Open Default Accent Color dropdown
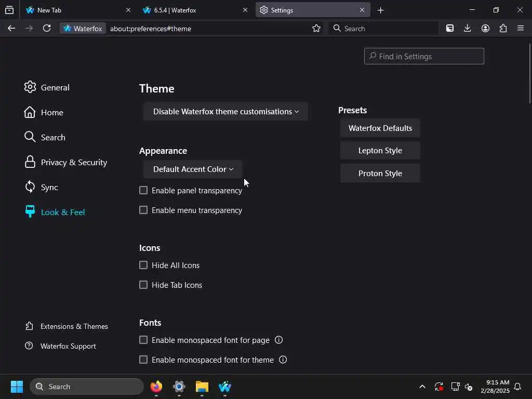The image size is (532, 399). (193, 169)
